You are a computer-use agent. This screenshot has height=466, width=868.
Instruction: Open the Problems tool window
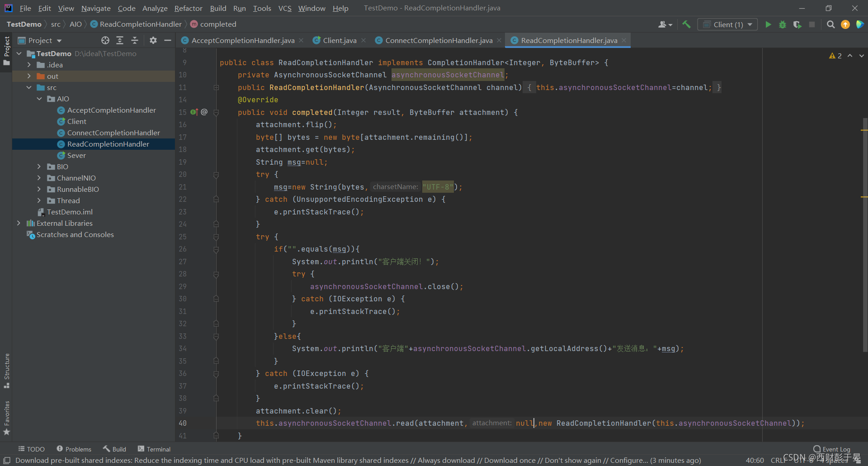pos(74,449)
